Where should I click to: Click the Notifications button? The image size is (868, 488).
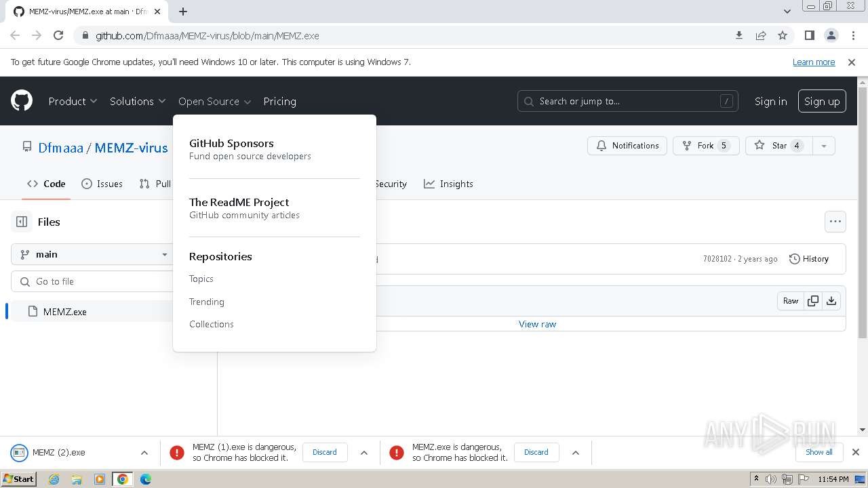coord(627,146)
